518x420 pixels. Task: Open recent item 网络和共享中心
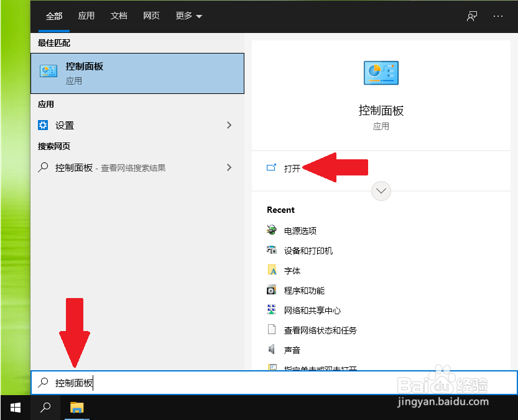point(312,310)
